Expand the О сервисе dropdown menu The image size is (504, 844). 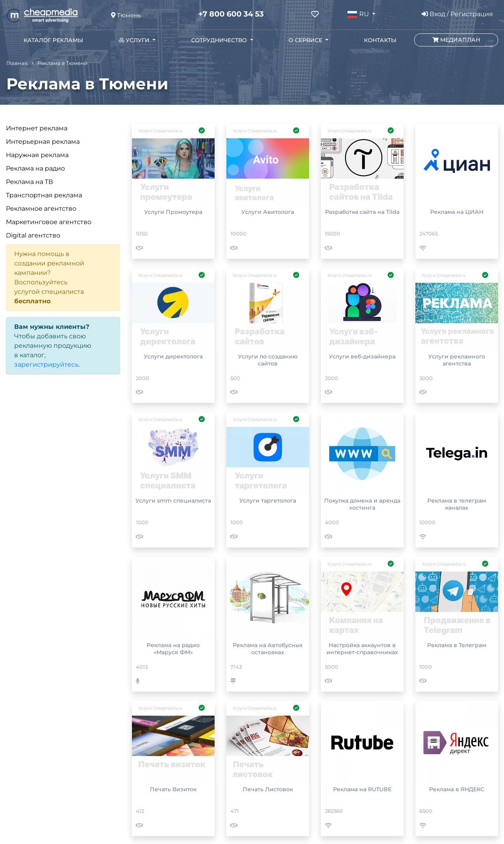[x=308, y=40]
